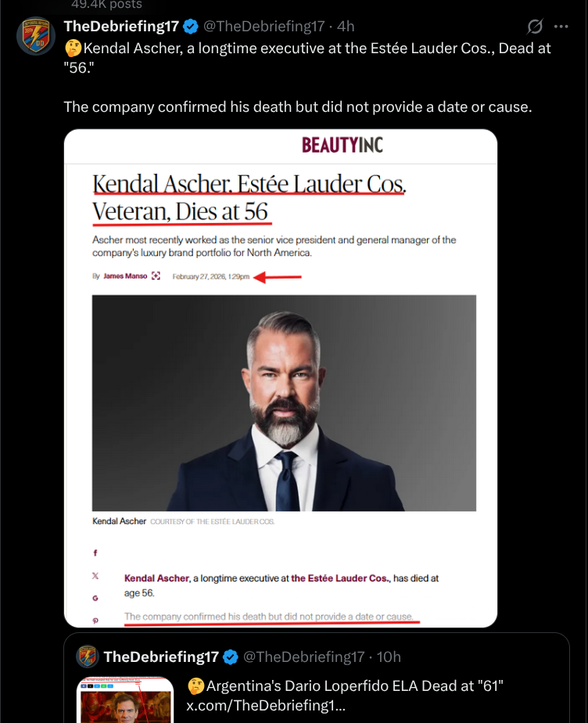Open the quoted post's profile avatar
588x723 pixels.
click(87, 656)
